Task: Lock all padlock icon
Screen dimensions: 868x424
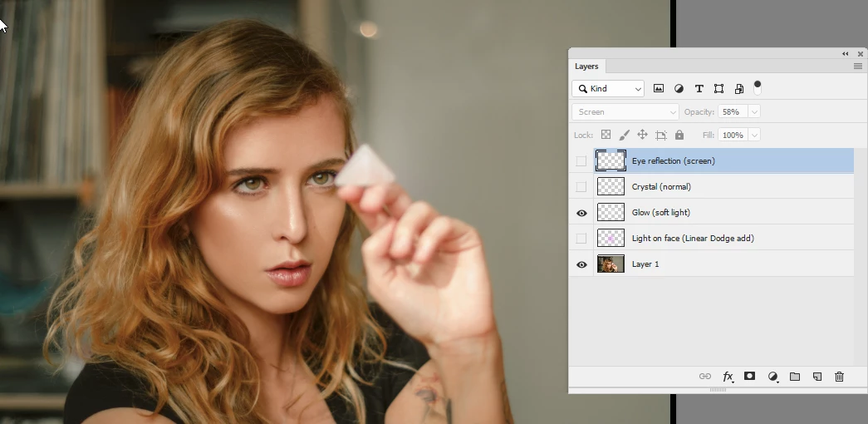Action: (679, 135)
